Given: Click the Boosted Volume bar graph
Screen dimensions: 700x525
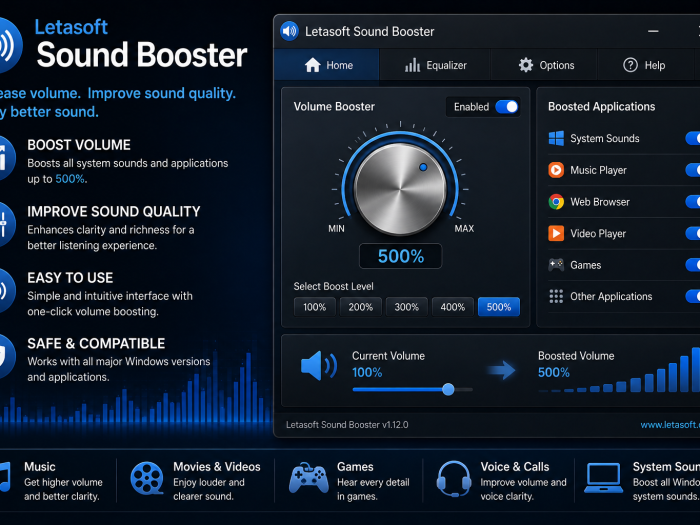Looking at the screenshot, I should click(620, 370).
